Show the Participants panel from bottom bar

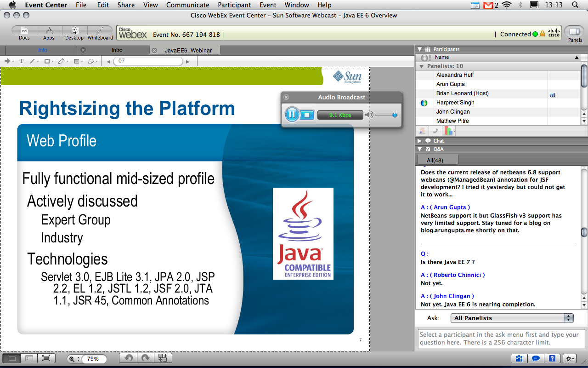(519, 359)
